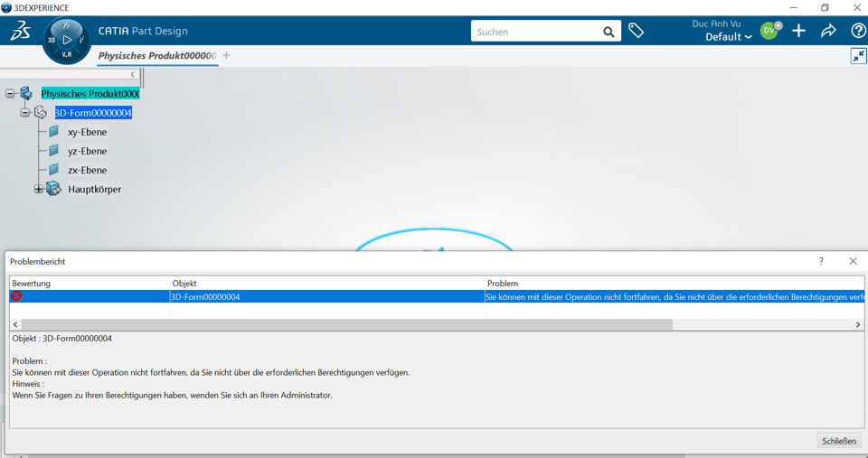
Task: Click the DV user avatar
Action: [x=769, y=31]
